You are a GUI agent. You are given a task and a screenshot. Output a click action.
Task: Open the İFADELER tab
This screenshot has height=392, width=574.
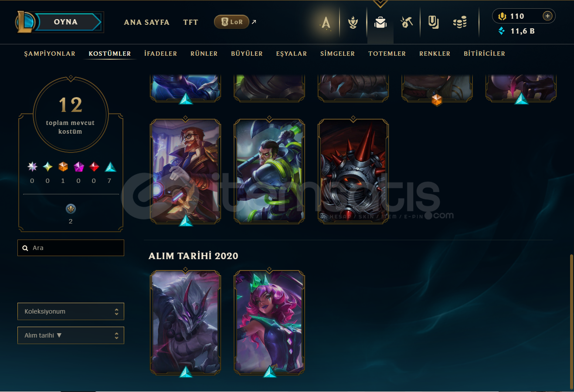pyautogui.click(x=161, y=54)
